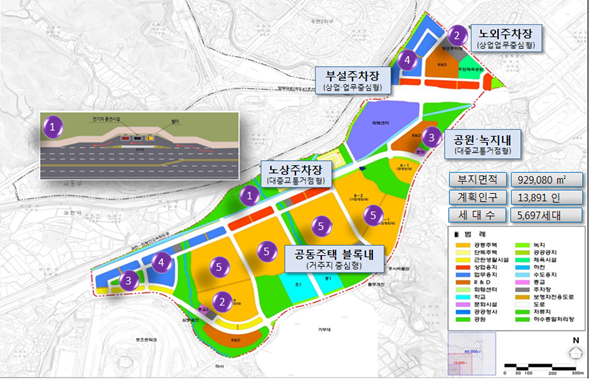Select the 공동주택 블록내 callout label
The image size is (589, 379).
click(x=334, y=259)
